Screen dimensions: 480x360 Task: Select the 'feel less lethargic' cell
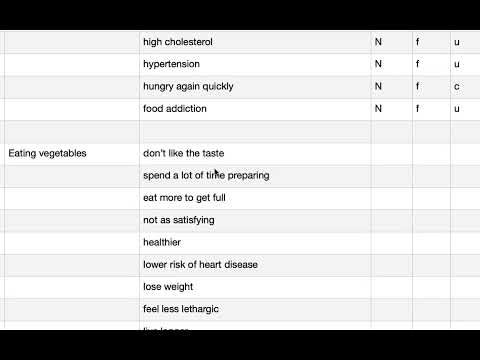pyautogui.click(x=255, y=310)
